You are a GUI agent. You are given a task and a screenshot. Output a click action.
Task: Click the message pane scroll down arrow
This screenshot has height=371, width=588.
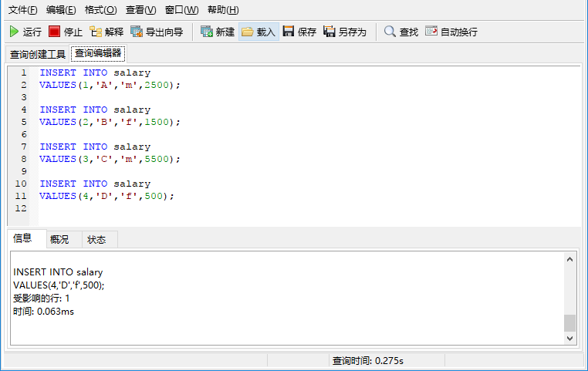pos(570,339)
